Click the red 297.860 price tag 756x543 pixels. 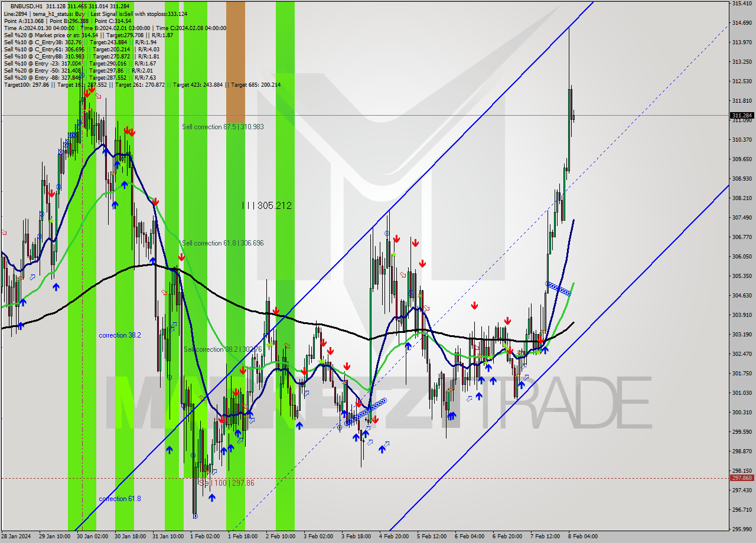tap(742, 478)
